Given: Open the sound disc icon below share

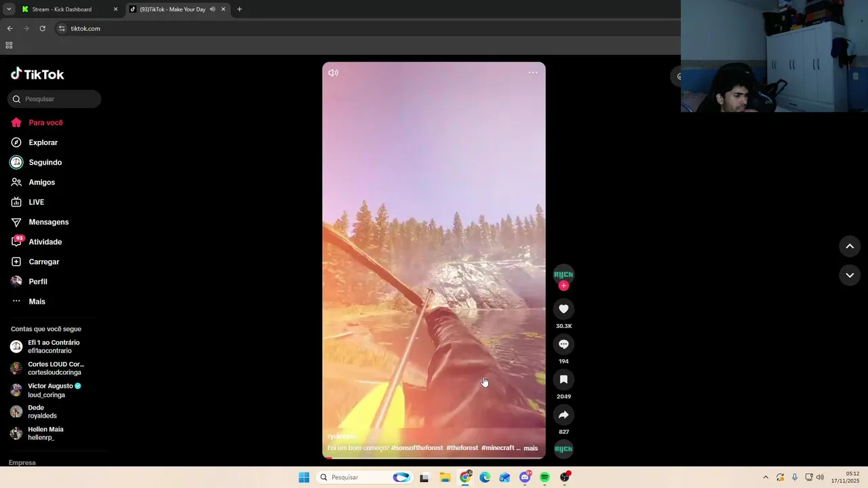Looking at the screenshot, I should pos(564,449).
